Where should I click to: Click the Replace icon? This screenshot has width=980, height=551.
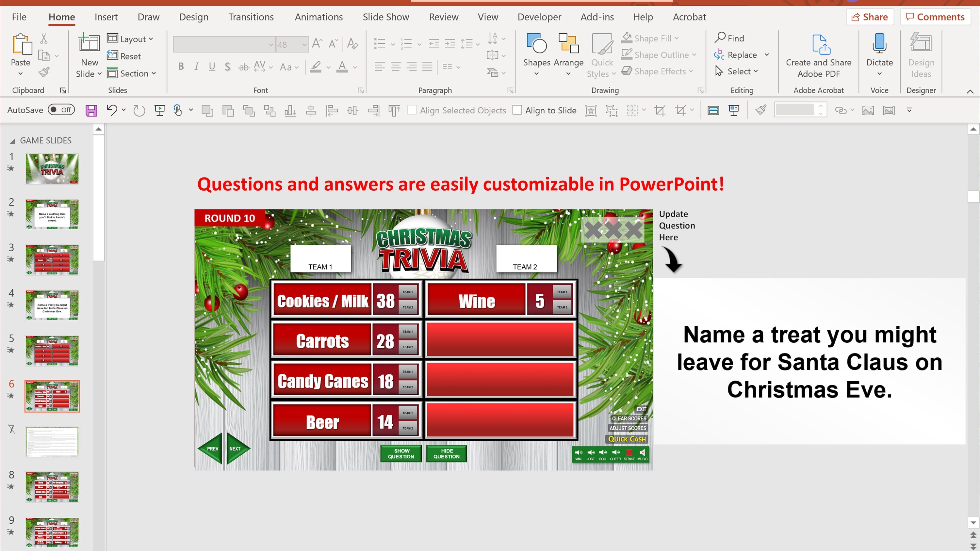pos(719,55)
